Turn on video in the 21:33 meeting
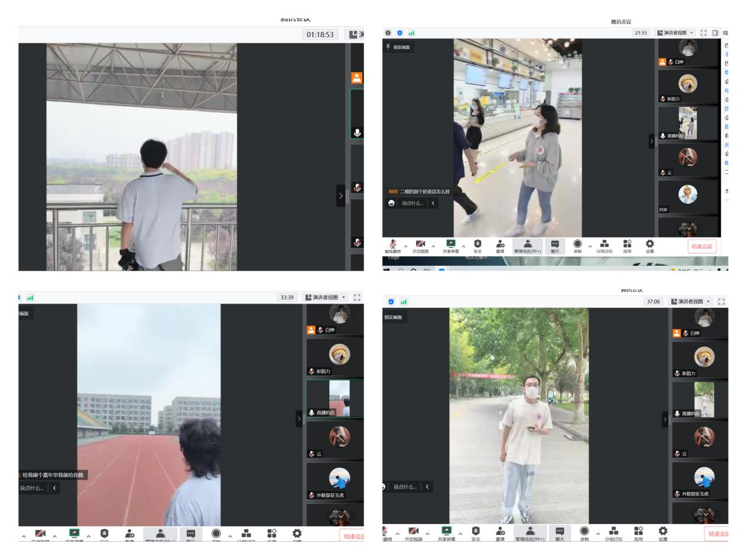The width and height of the screenshot is (747, 560). (x=420, y=245)
